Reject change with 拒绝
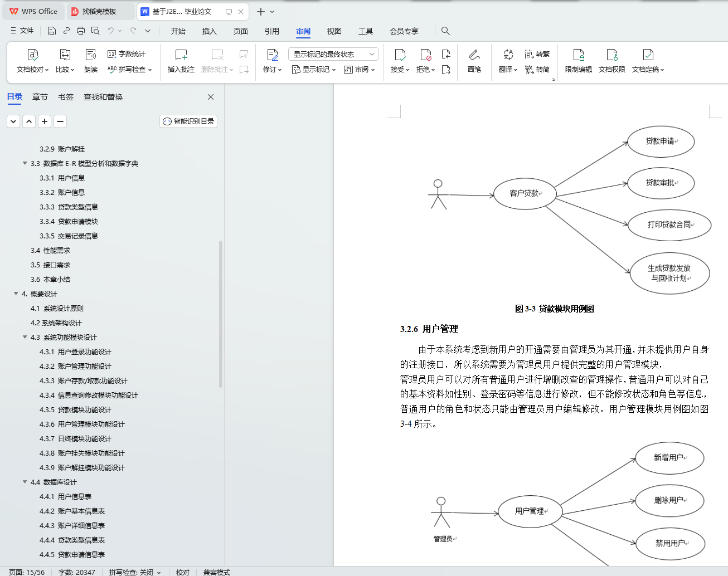Viewport: 728px width, 576px height. [x=425, y=61]
